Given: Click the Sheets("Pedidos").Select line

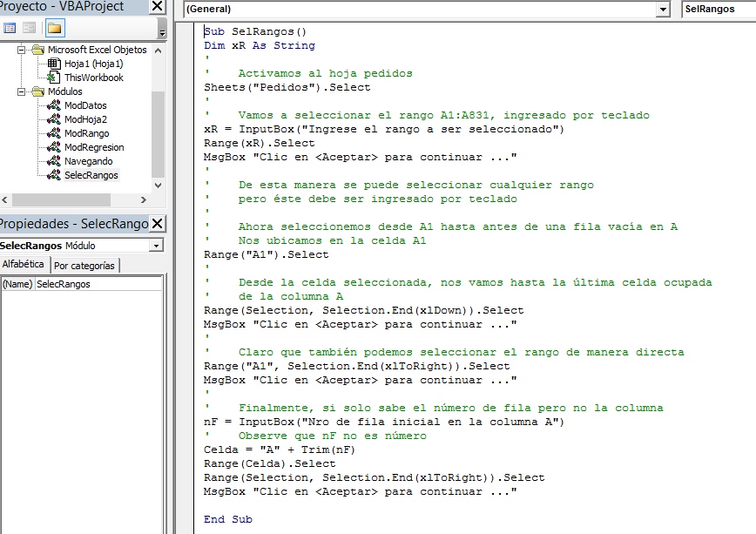Looking at the screenshot, I should point(287,87).
